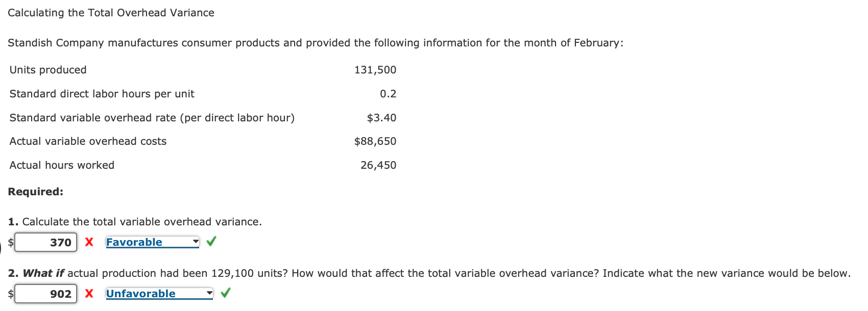The height and width of the screenshot is (311, 868).
Task: Click the Unfavorable option label
Action: pyautogui.click(x=140, y=293)
